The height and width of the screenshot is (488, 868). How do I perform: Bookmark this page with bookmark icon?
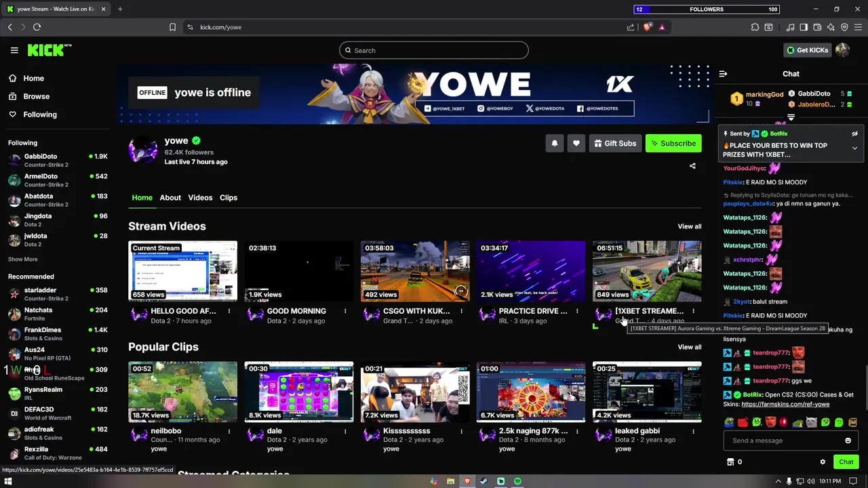click(x=172, y=27)
